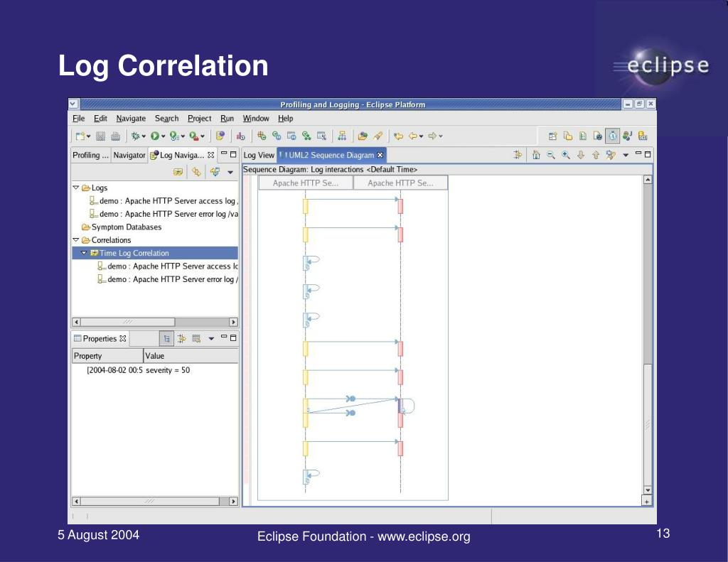Click the Debug bug icon
The width and height of the screenshot is (728, 562).
pyautogui.click(x=135, y=136)
